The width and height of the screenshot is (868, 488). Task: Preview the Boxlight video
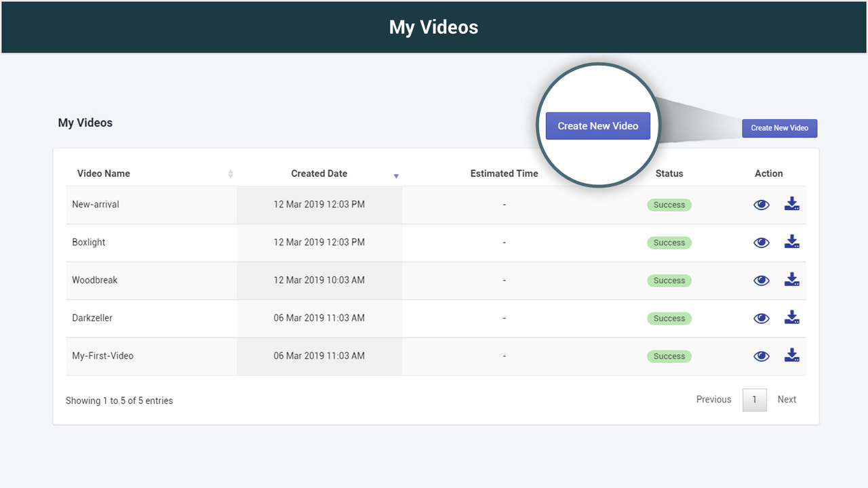pyautogui.click(x=761, y=242)
